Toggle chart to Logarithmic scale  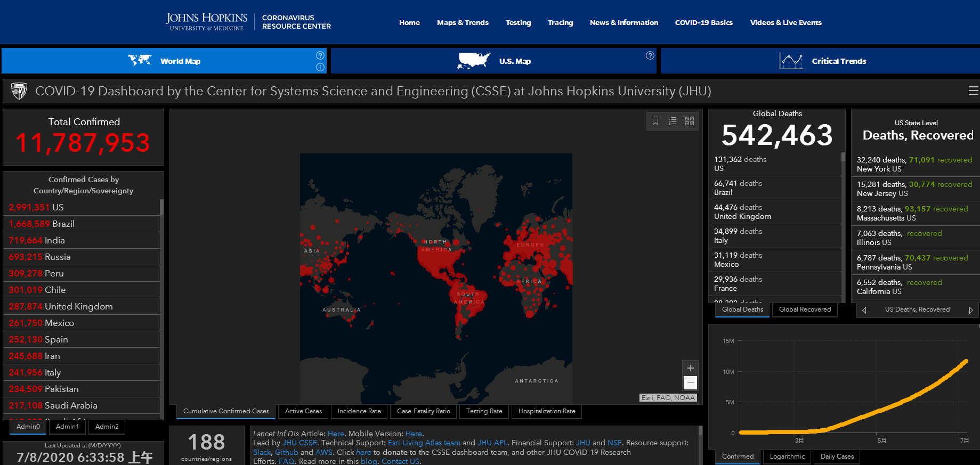point(787,456)
